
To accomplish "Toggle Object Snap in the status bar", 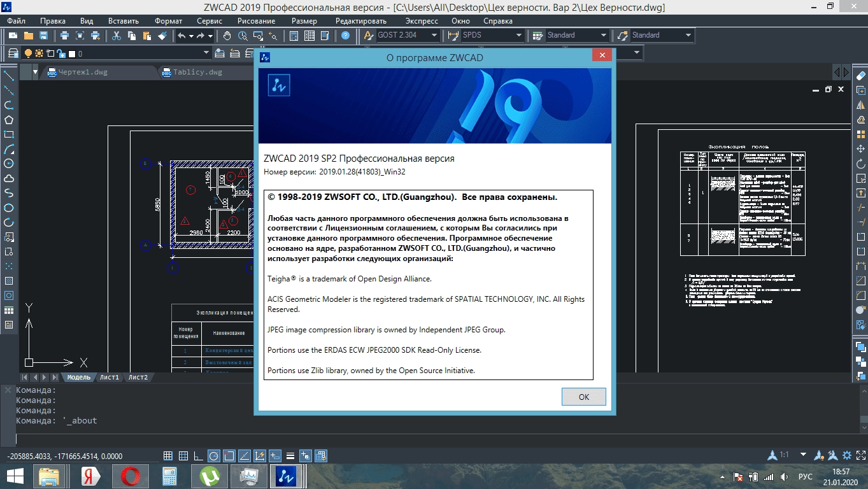I will click(x=229, y=455).
